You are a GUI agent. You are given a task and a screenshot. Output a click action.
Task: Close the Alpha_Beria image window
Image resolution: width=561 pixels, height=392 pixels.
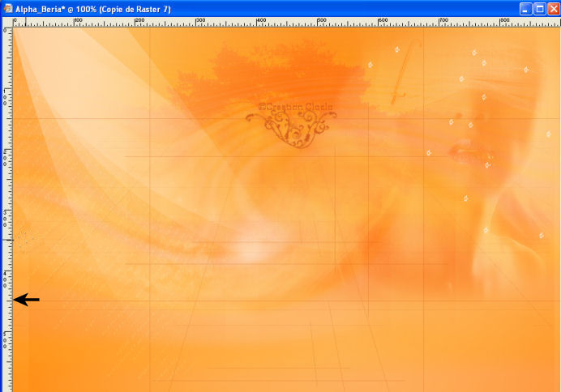(553, 8)
